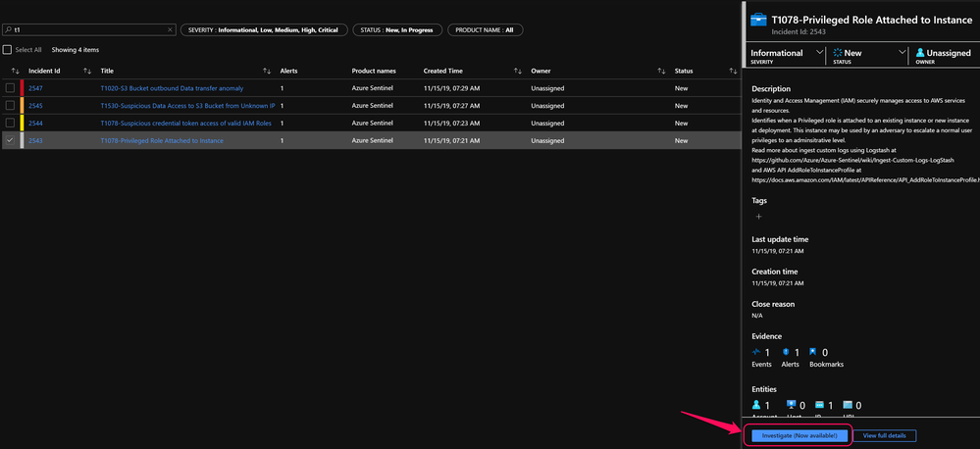This screenshot has width=980, height=449.
Task: Sort by the arrows before the Alerts column
Action: [267, 72]
